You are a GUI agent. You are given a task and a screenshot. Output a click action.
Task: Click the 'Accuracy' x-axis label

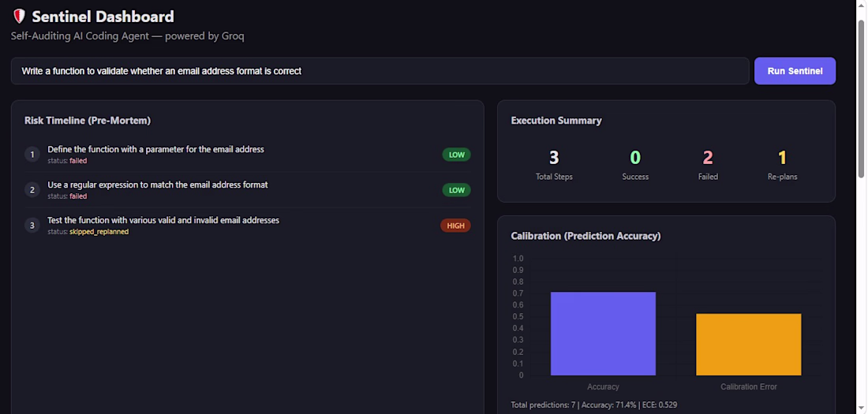tap(603, 387)
